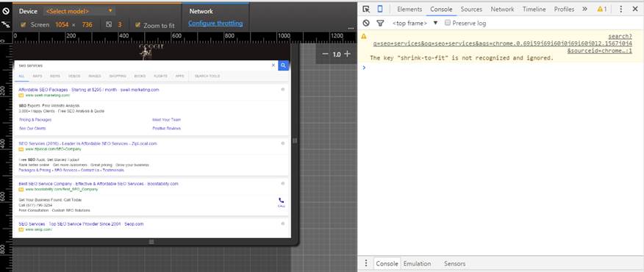Toggle the Screen resolution checkbox
Image resolution: width=644 pixels, height=272 pixels.
[24, 25]
